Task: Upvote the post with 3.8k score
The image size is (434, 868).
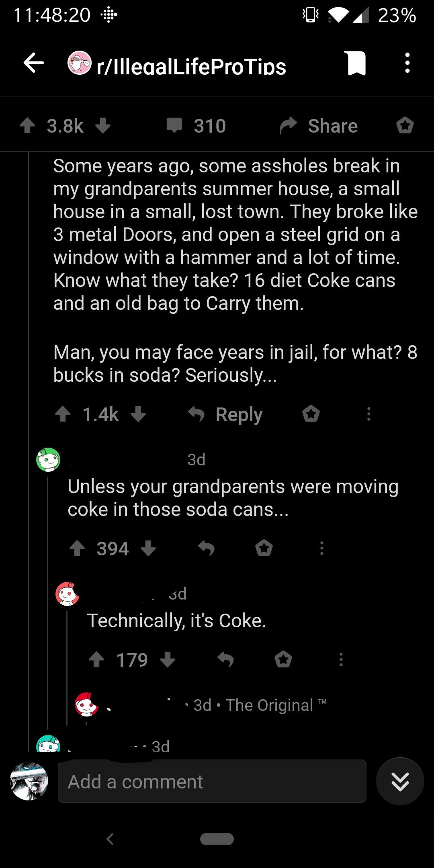Action: (x=27, y=125)
